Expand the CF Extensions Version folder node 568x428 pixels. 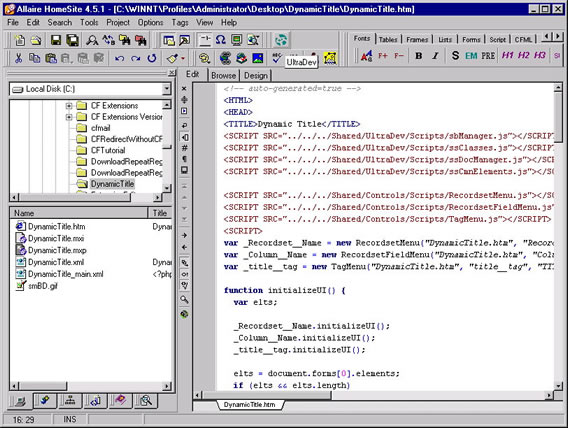pos(69,117)
